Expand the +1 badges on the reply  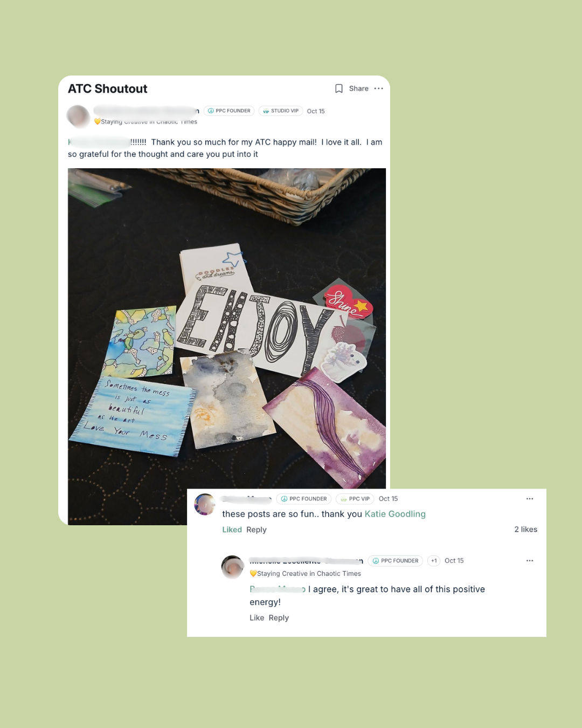point(434,561)
